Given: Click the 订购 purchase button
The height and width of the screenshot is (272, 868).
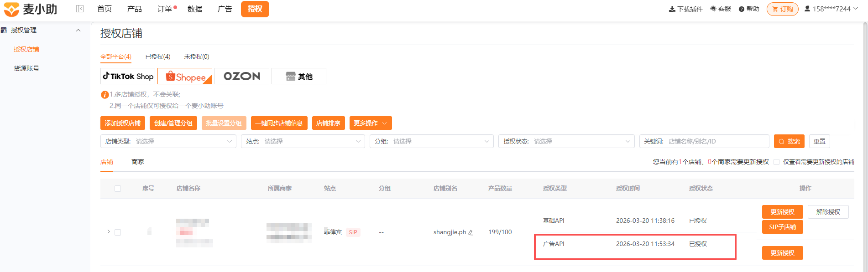Looking at the screenshot, I should 783,9.
